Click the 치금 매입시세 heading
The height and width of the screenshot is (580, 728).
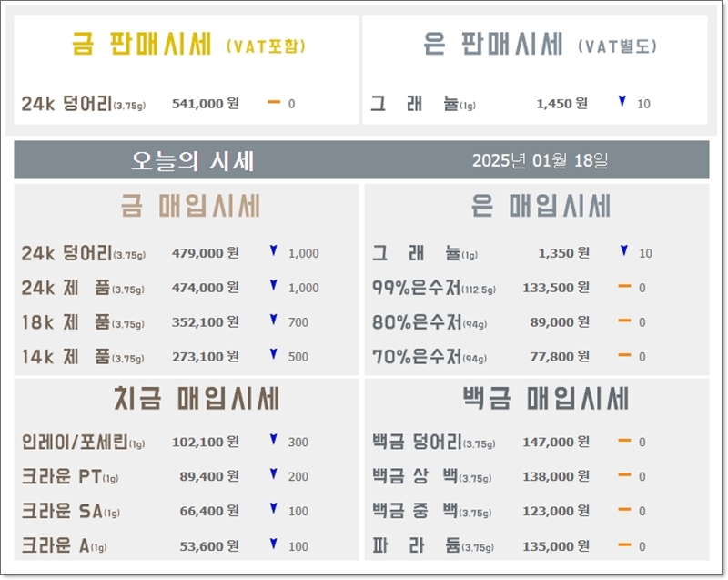(197, 399)
